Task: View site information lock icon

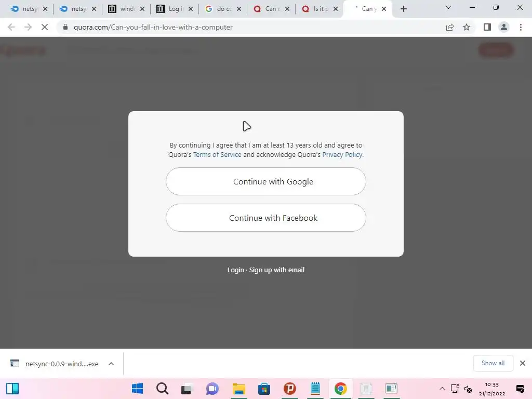Action: 65,27
